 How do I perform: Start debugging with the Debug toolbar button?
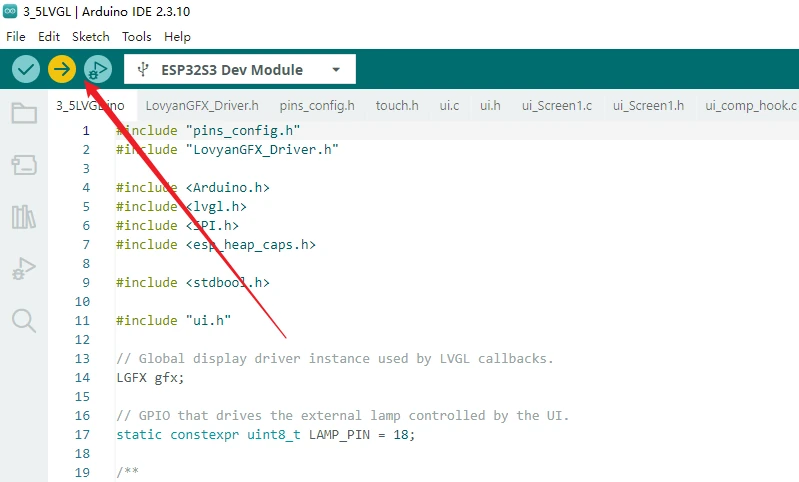(x=98, y=69)
